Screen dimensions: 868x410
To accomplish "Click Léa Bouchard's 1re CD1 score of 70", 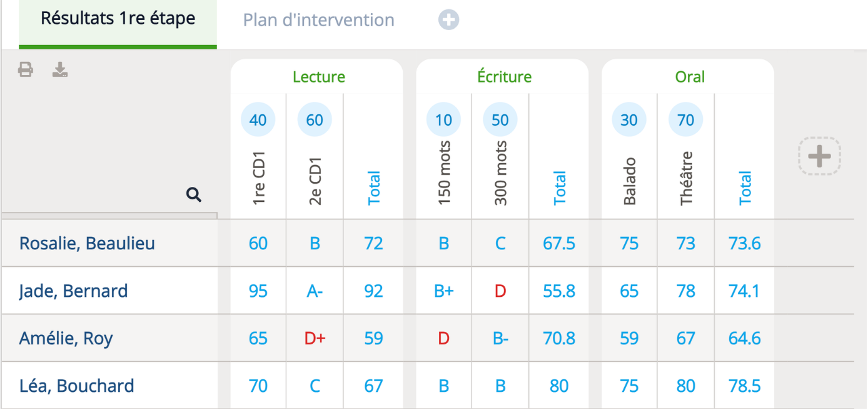I will tap(258, 386).
